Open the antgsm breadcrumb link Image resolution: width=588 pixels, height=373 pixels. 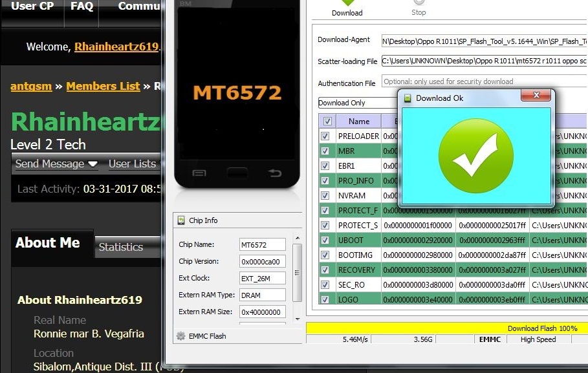(31, 86)
